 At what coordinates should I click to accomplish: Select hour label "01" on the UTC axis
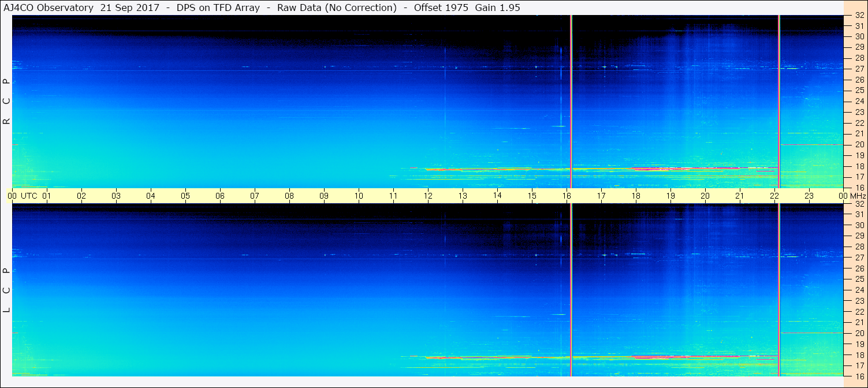tap(47, 196)
